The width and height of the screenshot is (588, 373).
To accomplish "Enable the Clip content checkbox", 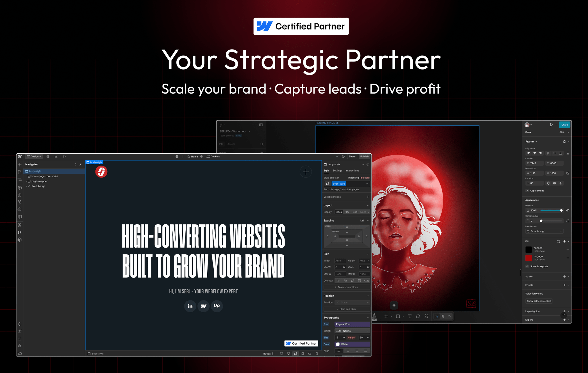I will point(527,191).
